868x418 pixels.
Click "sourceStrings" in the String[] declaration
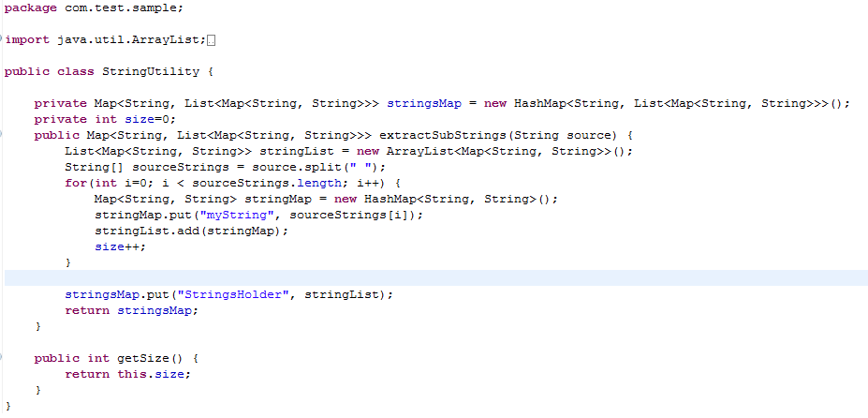(x=181, y=167)
